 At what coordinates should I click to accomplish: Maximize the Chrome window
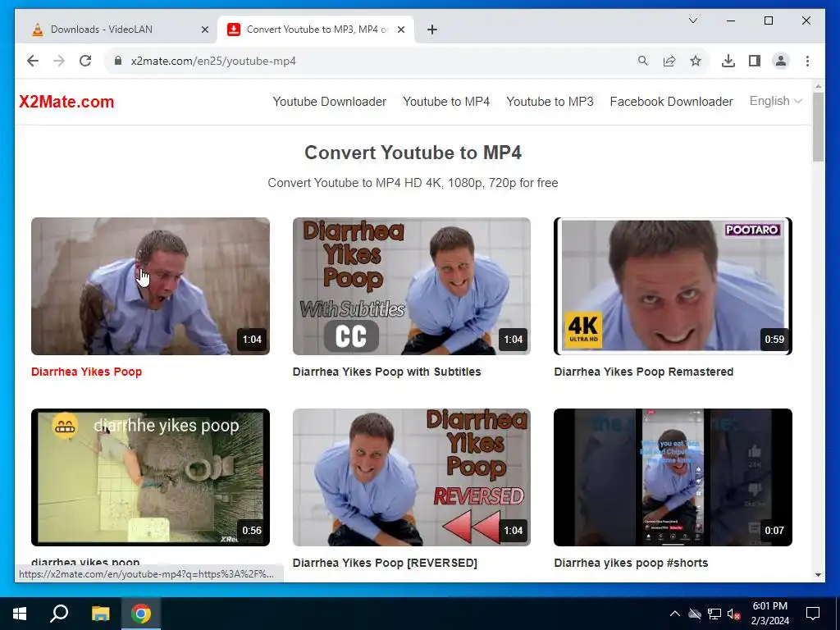[x=768, y=21]
